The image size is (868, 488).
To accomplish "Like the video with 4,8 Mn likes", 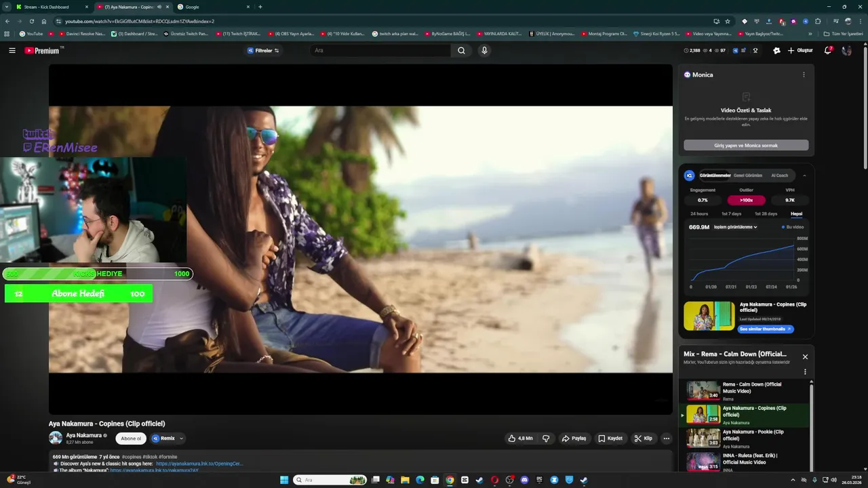I will point(520,439).
